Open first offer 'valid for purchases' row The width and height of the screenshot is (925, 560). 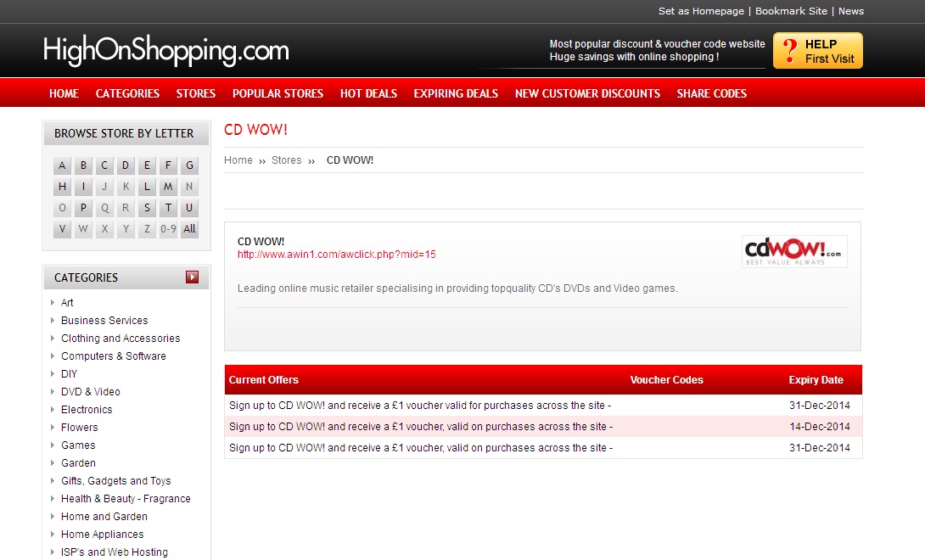pyautogui.click(x=543, y=406)
